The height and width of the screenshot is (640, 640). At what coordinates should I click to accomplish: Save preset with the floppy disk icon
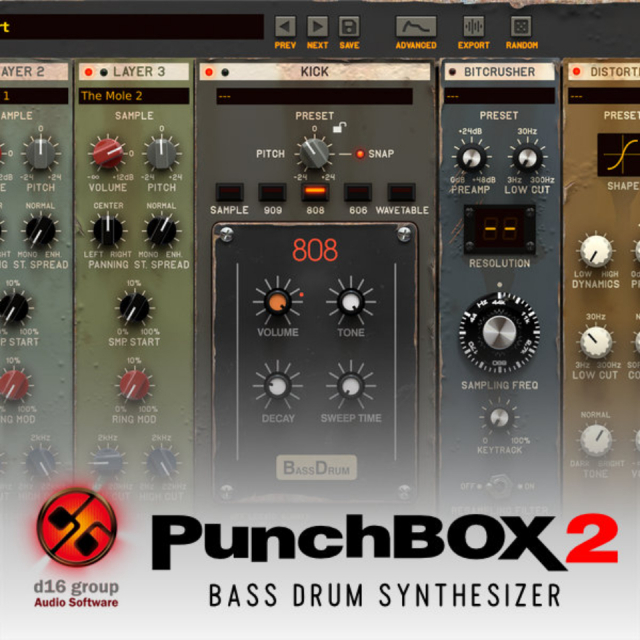click(349, 27)
